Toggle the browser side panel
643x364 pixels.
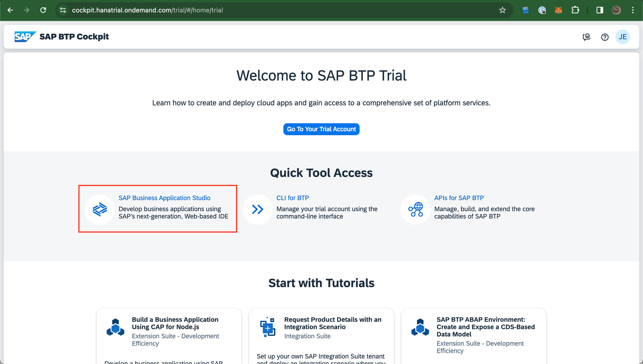600,10
